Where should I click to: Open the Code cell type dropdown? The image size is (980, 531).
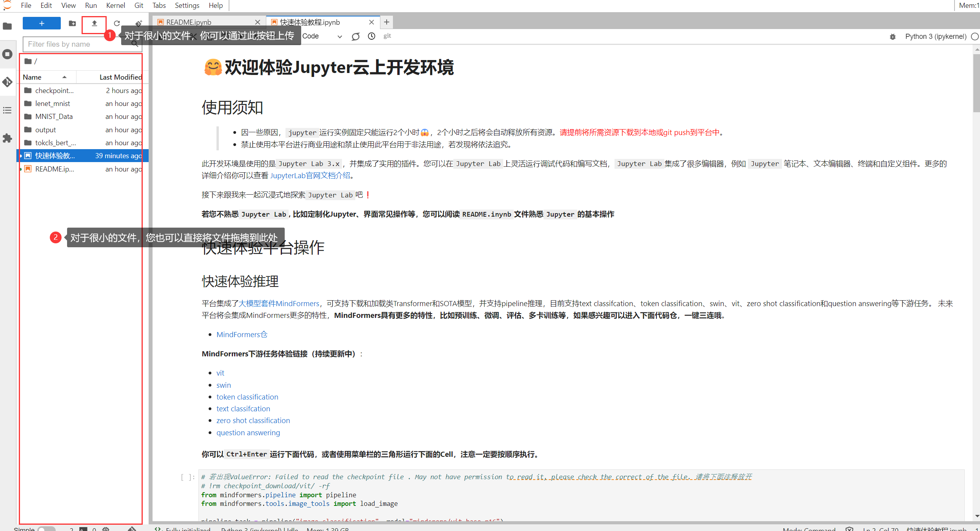click(322, 36)
